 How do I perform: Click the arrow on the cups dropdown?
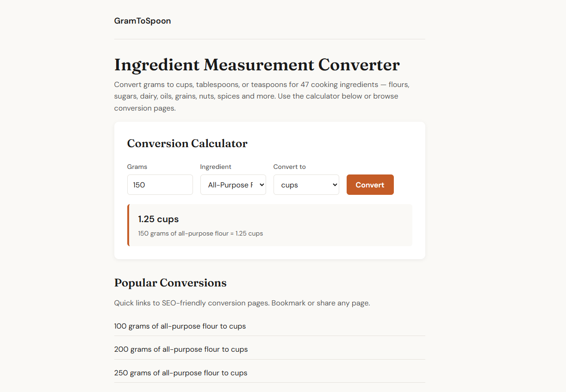click(334, 185)
